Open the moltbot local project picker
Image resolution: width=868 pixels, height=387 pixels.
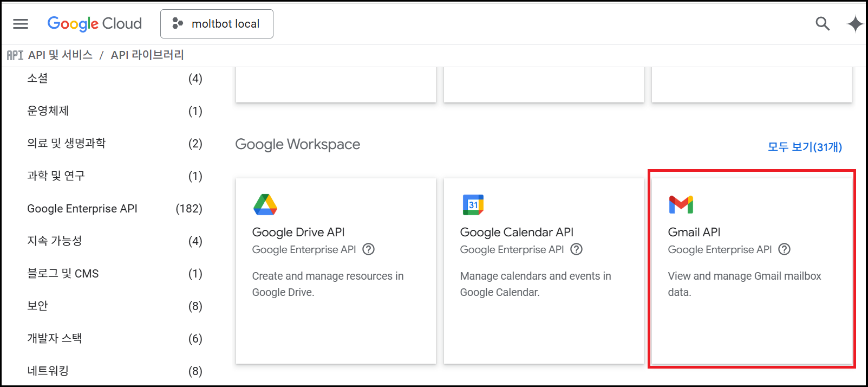[217, 24]
